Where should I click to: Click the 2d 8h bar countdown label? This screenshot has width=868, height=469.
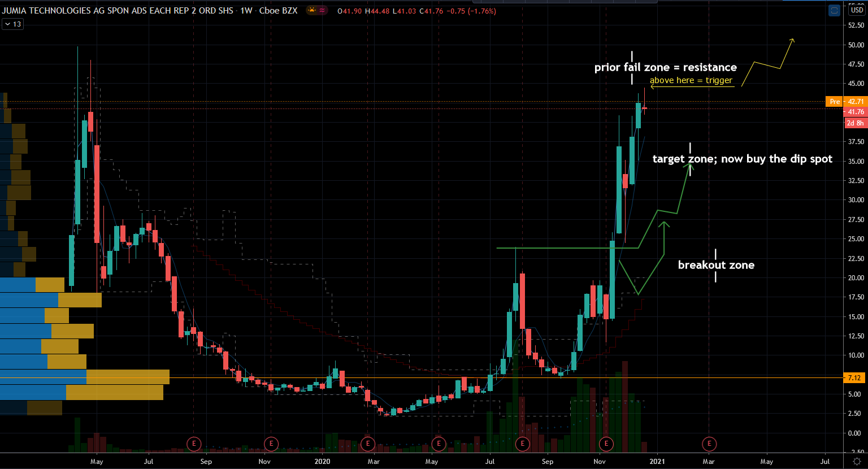(x=856, y=123)
